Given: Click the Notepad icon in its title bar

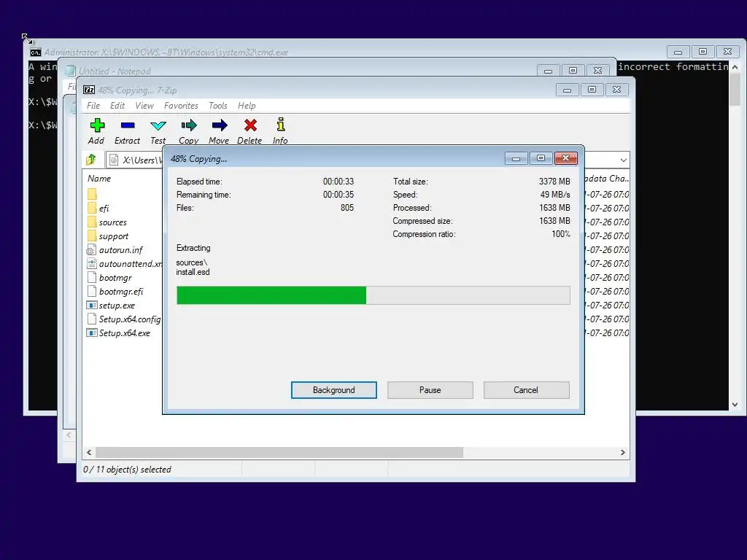Looking at the screenshot, I should pyautogui.click(x=71, y=71).
